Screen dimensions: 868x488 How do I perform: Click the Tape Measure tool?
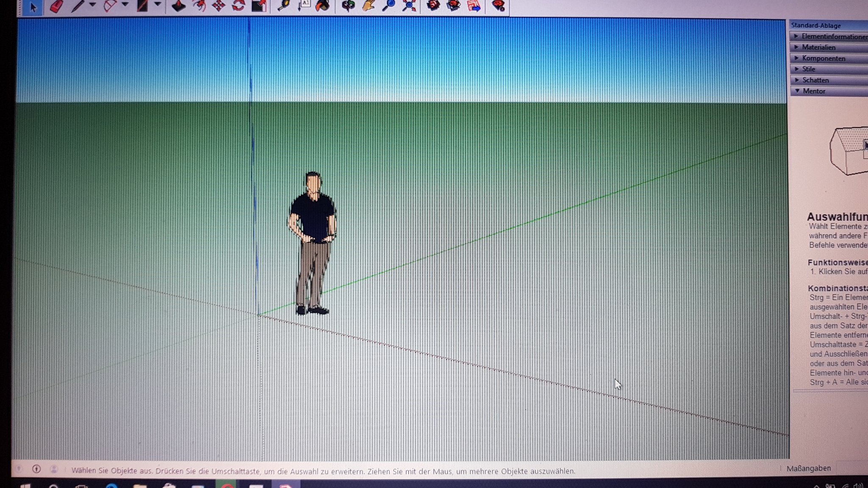coord(283,6)
